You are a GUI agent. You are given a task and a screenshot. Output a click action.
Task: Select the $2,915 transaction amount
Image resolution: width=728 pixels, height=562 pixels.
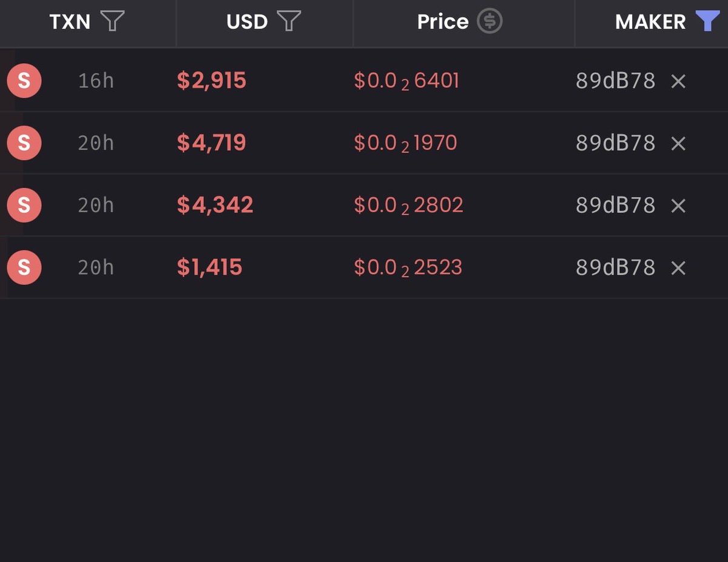point(212,81)
